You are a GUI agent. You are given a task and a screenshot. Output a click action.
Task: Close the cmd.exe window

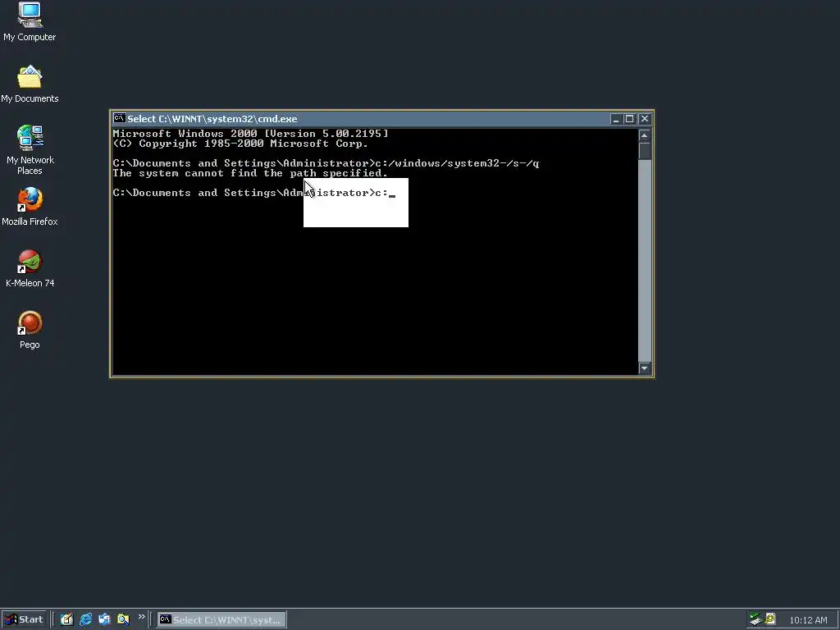click(645, 119)
